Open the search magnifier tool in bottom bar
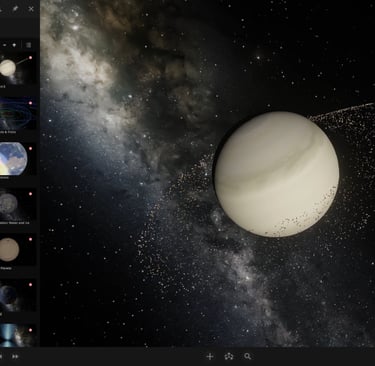 247,356
